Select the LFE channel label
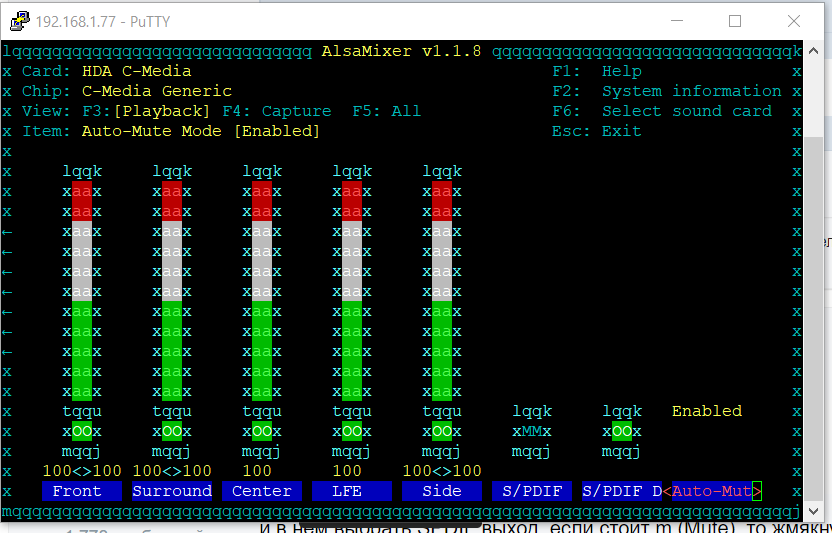832x533 pixels. point(352,491)
